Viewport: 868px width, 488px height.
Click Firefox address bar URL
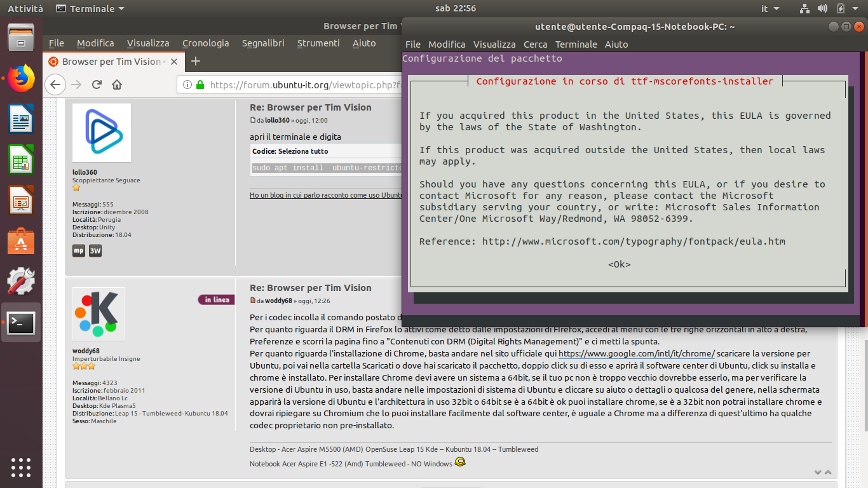tap(305, 85)
